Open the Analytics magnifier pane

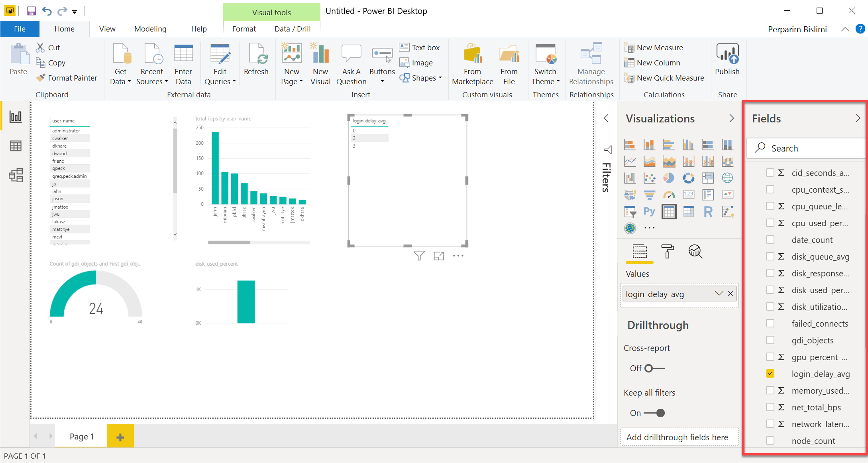point(695,252)
